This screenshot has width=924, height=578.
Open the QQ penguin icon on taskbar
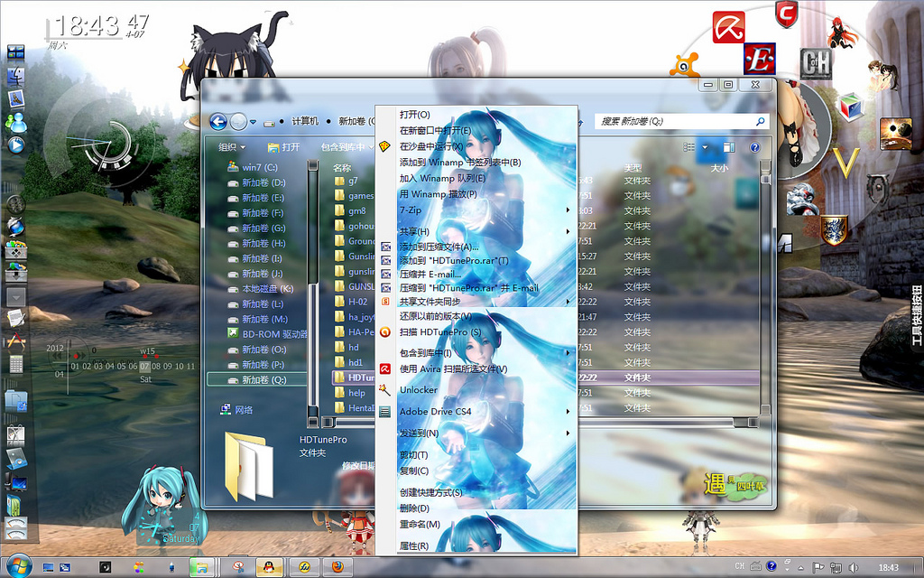(x=269, y=567)
